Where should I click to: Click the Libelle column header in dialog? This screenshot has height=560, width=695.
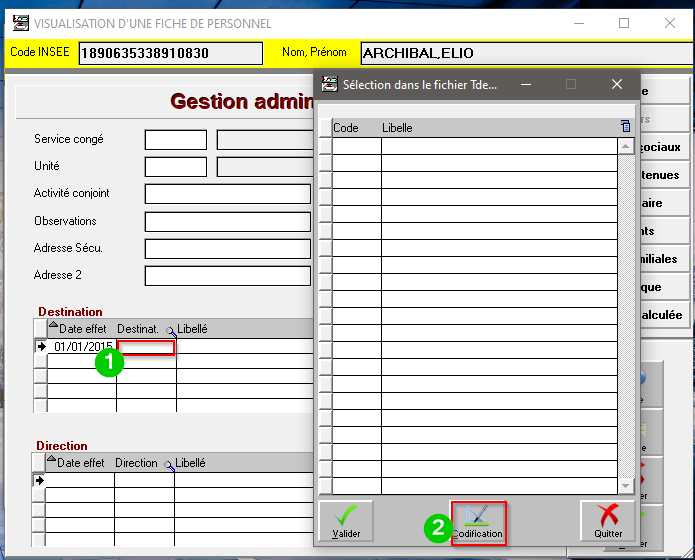coord(397,128)
